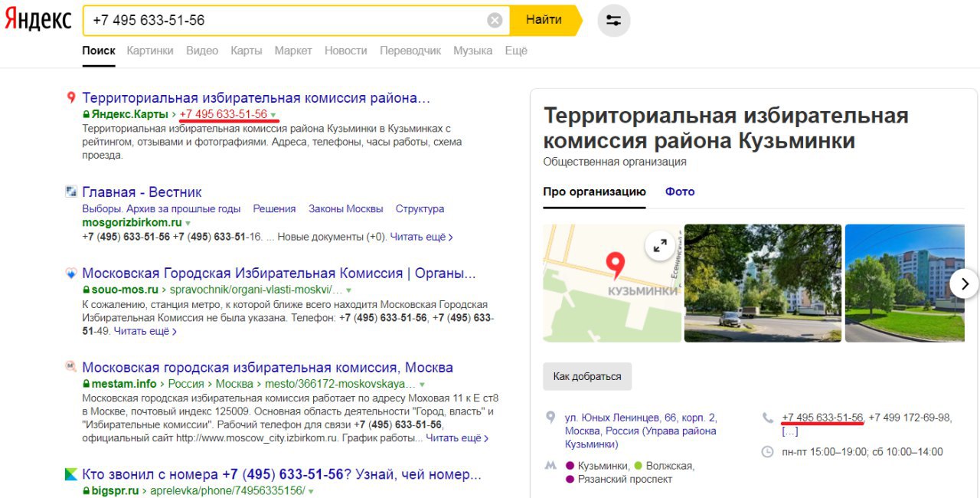Open Кто звонил с номера result

(x=282, y=474)
